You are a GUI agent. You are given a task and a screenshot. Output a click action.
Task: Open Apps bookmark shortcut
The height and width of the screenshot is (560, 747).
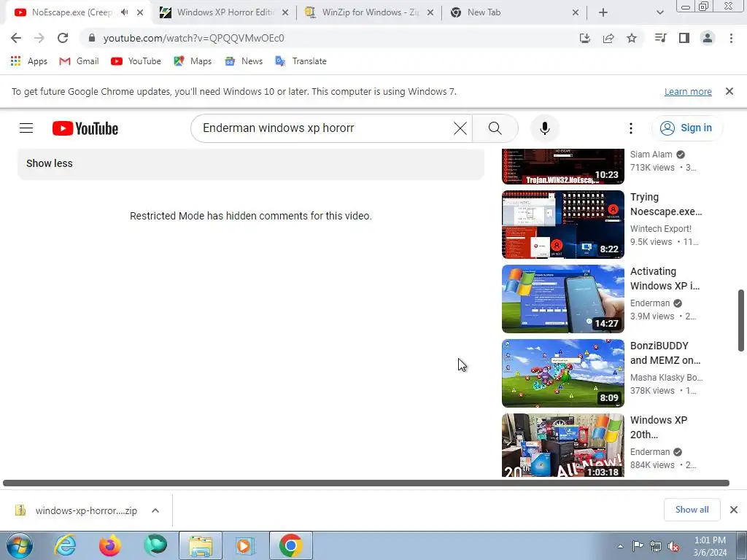28,61
